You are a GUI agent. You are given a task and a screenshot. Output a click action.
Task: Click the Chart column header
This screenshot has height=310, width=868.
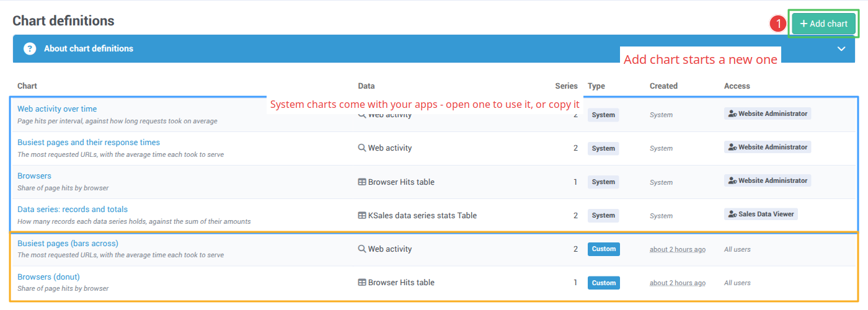pos(27,86)
